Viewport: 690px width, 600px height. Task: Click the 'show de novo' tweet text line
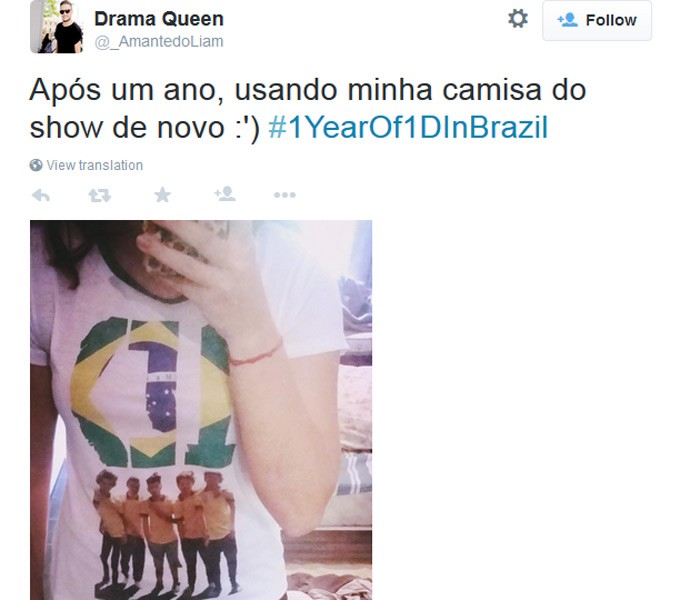127,128
